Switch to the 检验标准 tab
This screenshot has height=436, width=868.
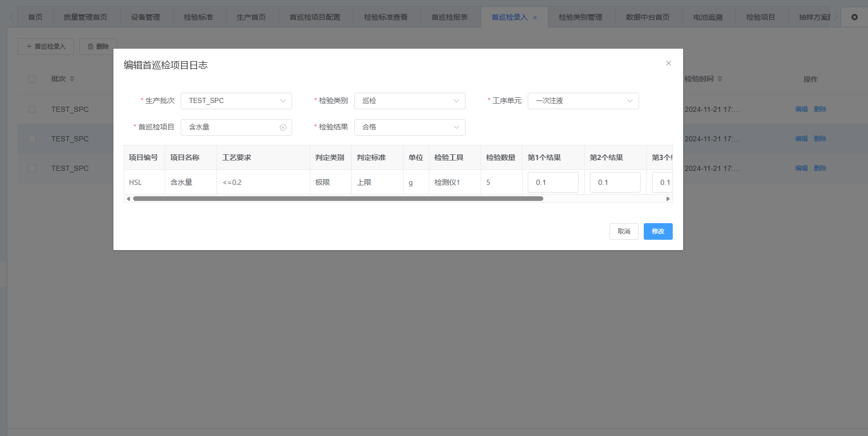click(198, 17)
